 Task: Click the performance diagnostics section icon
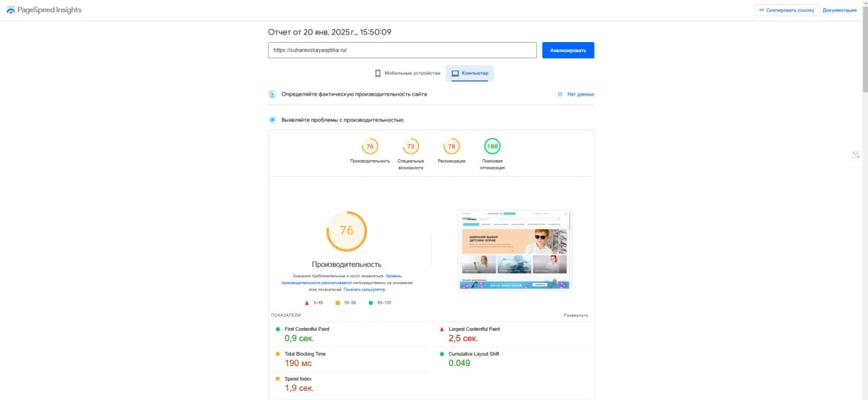click(x=273, y=120)
